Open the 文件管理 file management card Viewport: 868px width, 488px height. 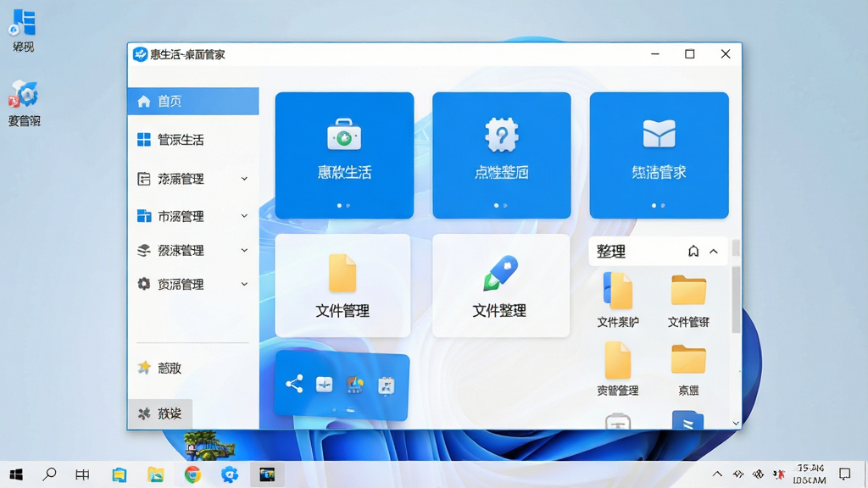click(342, 286)
